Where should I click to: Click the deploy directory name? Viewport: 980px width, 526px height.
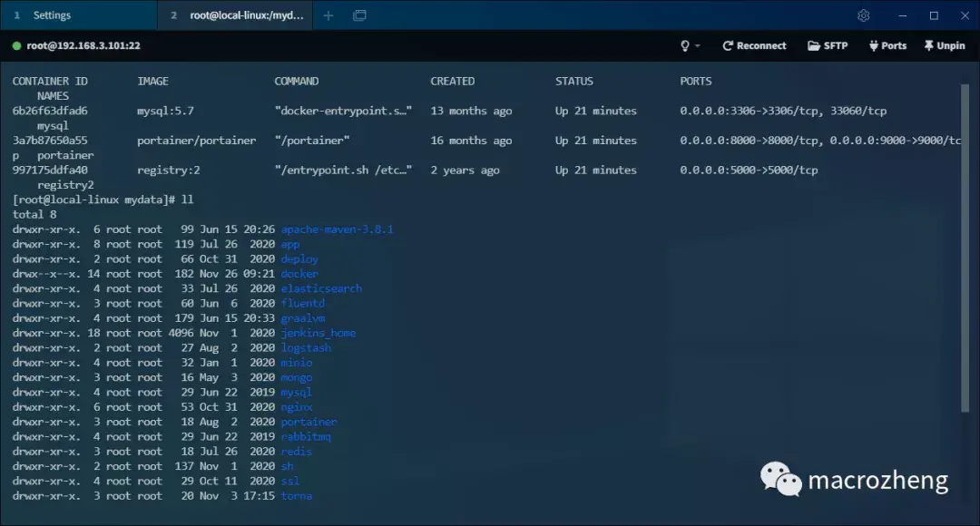(x=299, y=259)
